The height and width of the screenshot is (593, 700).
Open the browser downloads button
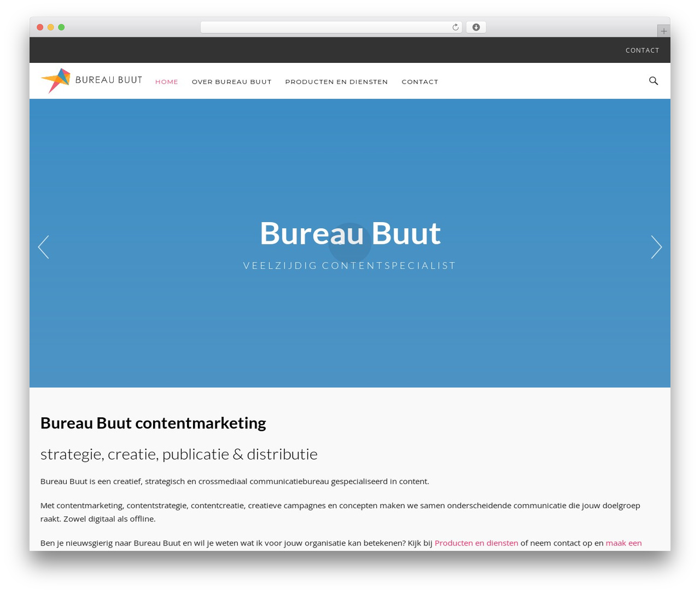476,27
